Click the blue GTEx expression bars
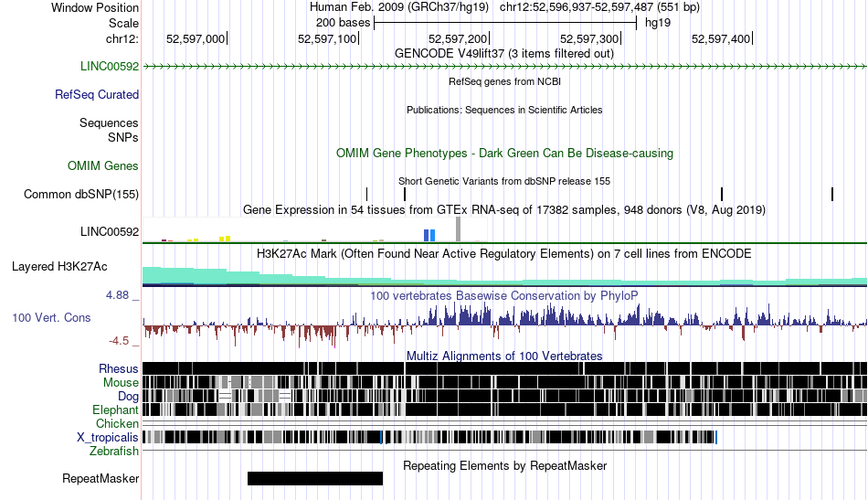 pyautogui.click(x=429, y=235)
